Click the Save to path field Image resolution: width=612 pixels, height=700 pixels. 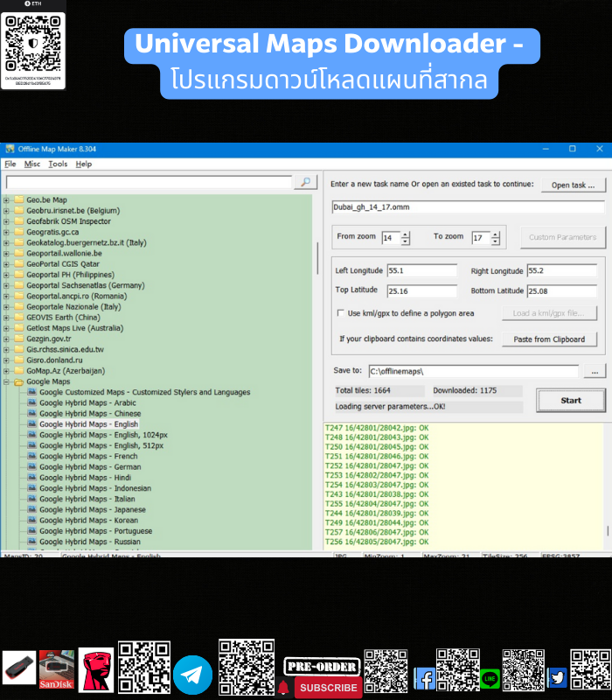click(x=474, y=371)
